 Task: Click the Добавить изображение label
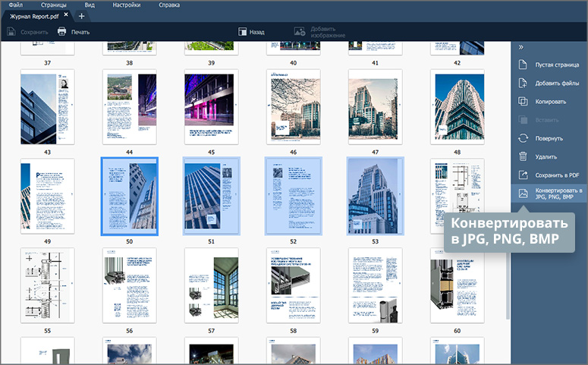328,32
